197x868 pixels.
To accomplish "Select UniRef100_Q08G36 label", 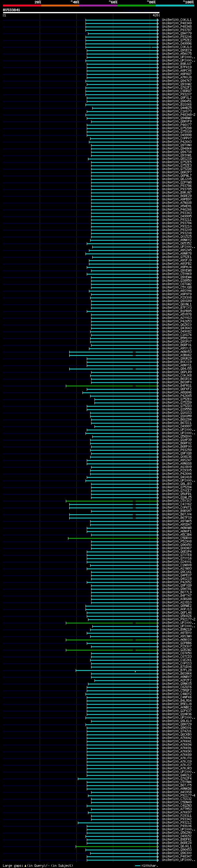I will (x=176, y=457).
